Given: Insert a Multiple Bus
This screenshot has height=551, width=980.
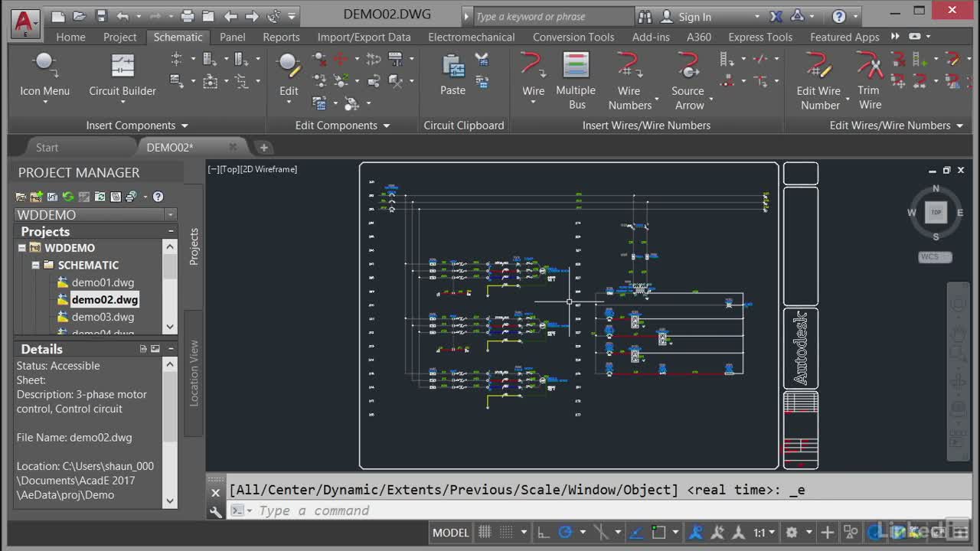Looking at the screenshot, I should point(576,80).
